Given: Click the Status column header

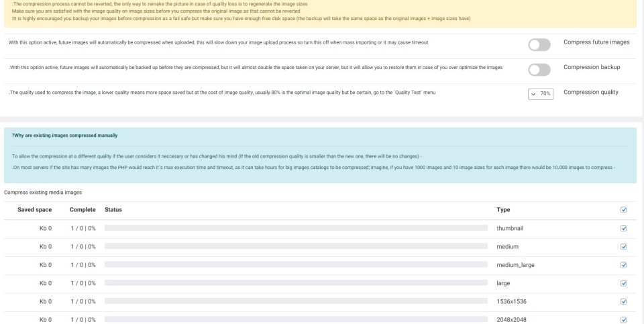Looking at the screenshot, I should coord(113,210).
